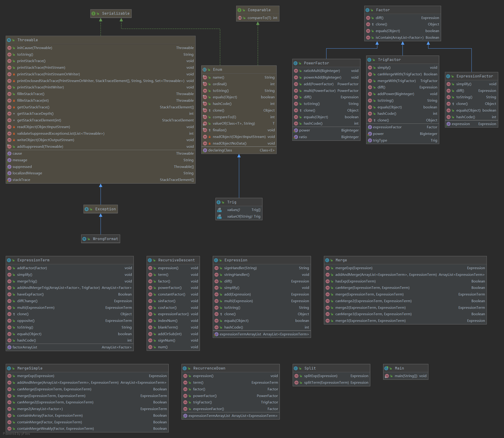Viewport: 504px width, 438px height.
Task: Click the Serializable interface icon
Action: tap(93, 14)
